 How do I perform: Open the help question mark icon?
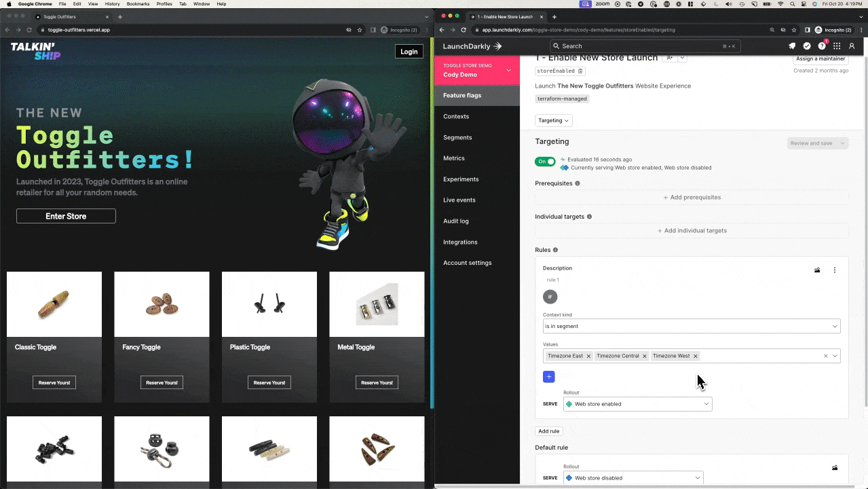822,46
